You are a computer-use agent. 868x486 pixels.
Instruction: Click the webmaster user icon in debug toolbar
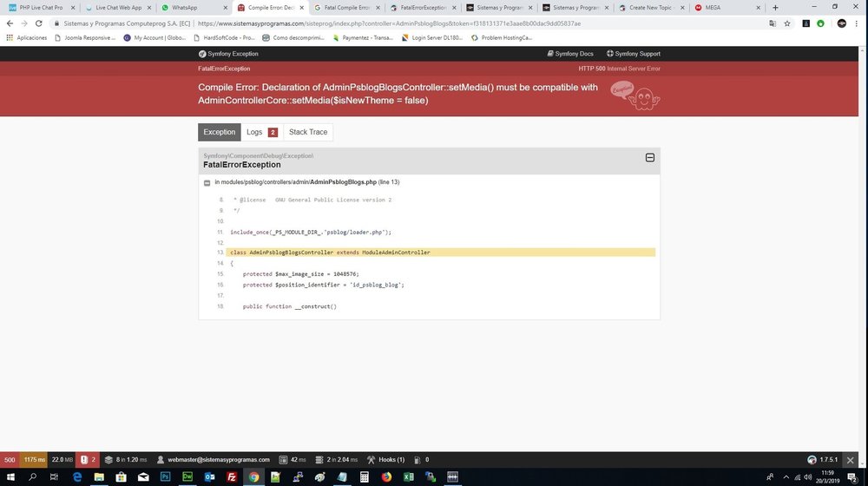160,459
